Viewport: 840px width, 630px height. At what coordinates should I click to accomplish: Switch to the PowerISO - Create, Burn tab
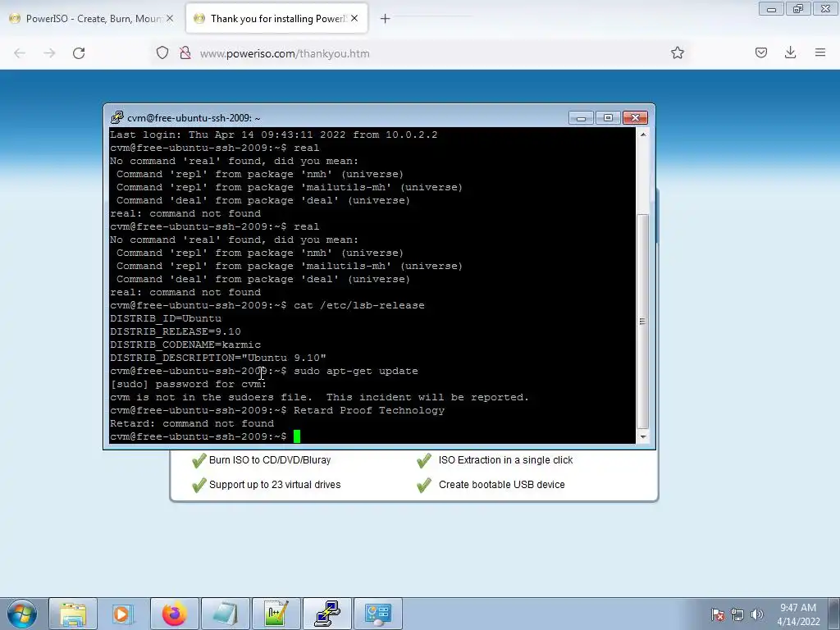click(91, 19)
